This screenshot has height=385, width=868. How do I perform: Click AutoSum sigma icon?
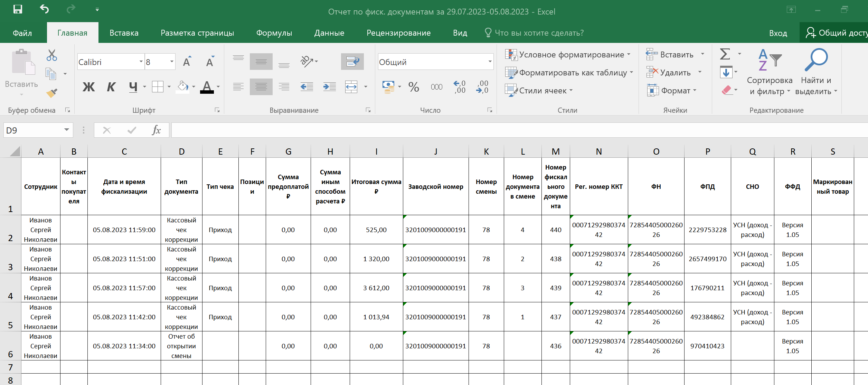point(725,54)
